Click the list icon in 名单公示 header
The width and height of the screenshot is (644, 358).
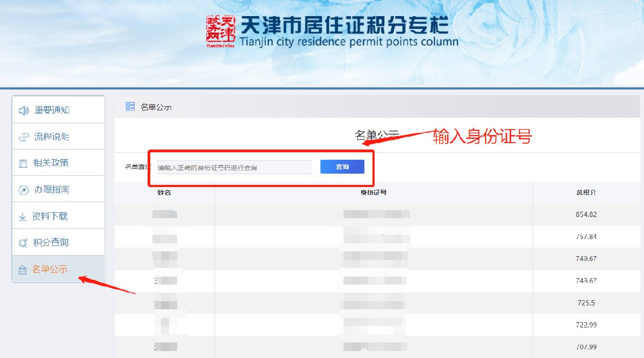pyautogui.click(x=130, y=107)
